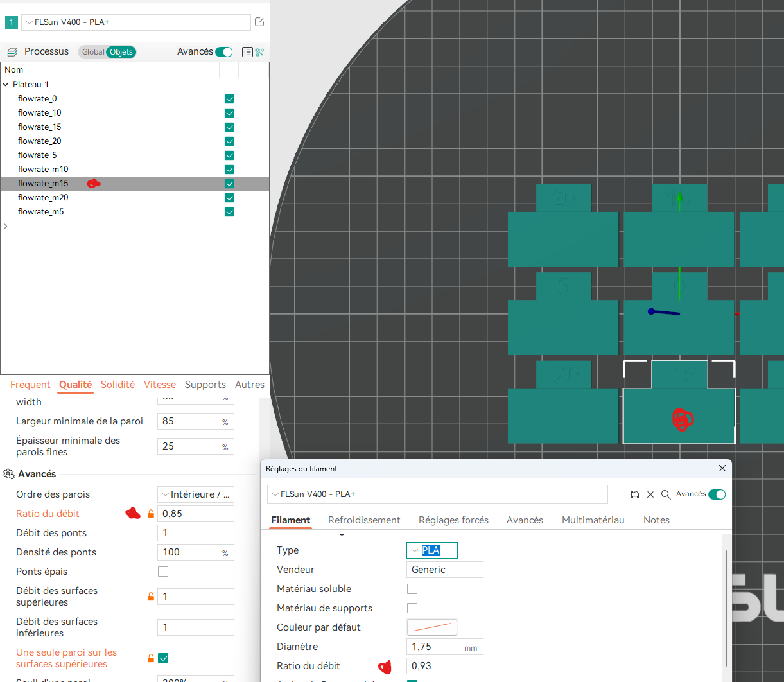Click the orange lock beside Ratio du débit

point(151,514)
